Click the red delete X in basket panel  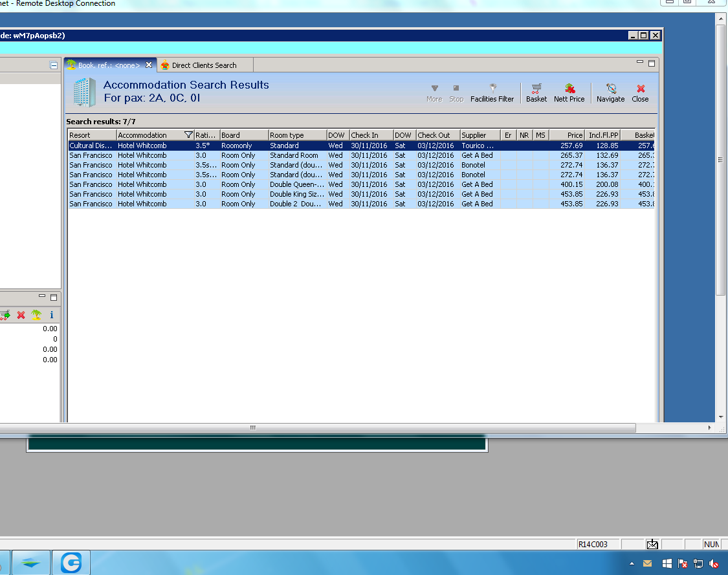[x=21, y=315]
